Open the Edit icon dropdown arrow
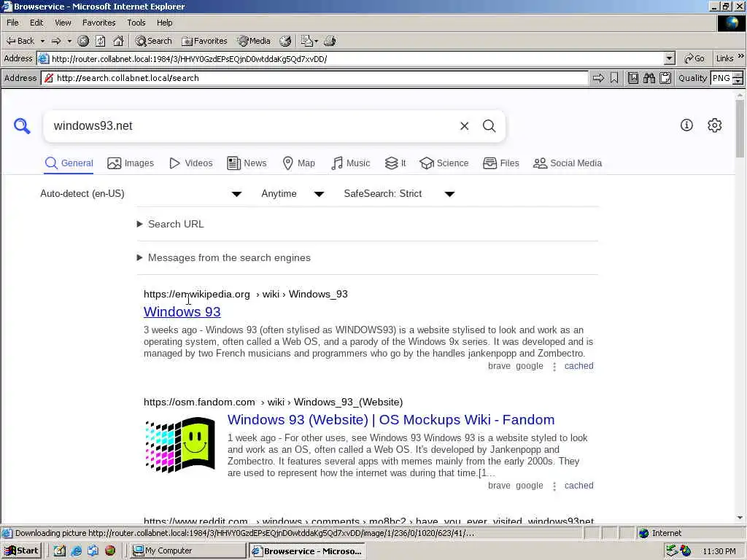The width and height of the screenshot is (747, 560). pos(317,41)
